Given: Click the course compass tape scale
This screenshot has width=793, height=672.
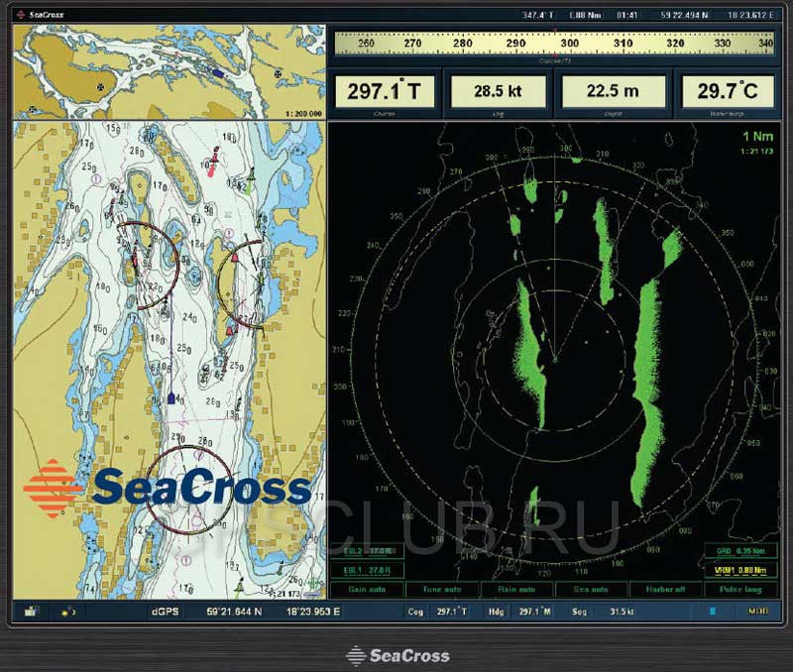Looking at the screenshot, I should click(554, 44).
